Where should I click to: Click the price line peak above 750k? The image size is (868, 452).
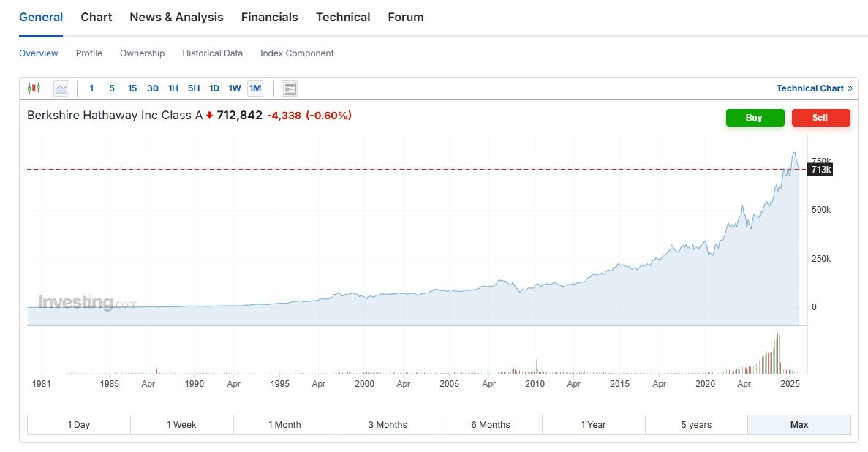pos(794,153)
